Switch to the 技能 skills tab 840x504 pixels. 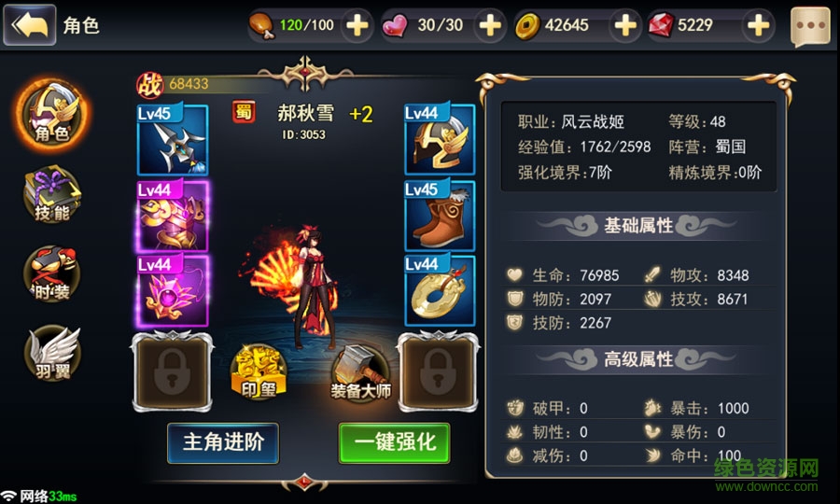(x=52, y=194)
